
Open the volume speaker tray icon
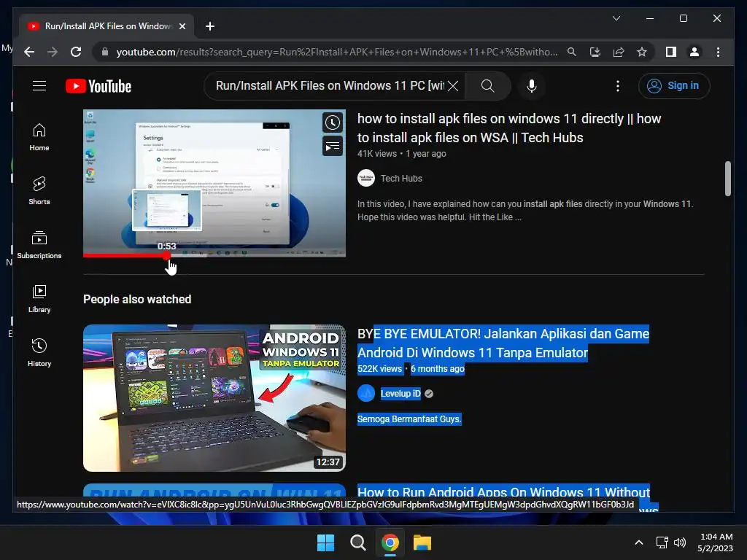[680, 542]
